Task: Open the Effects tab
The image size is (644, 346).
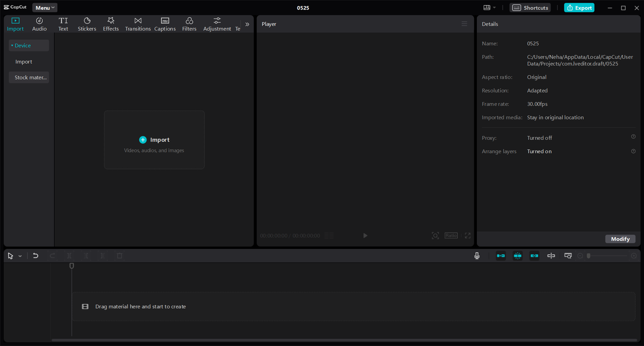Action: click(111, 24)
